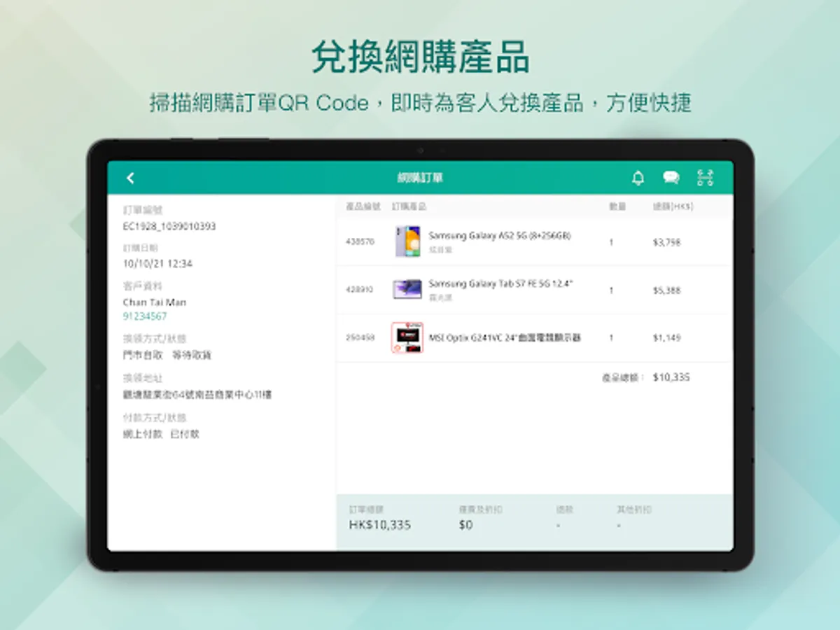The image size is (840, 630).
Task: Select price $5,388
Action: click(666, 290)
